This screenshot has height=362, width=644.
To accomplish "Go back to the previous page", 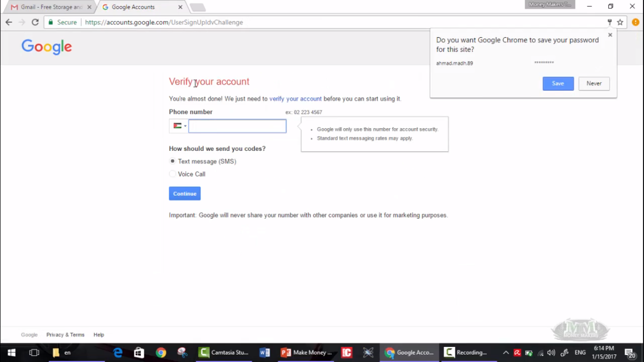I will point(8,22).
